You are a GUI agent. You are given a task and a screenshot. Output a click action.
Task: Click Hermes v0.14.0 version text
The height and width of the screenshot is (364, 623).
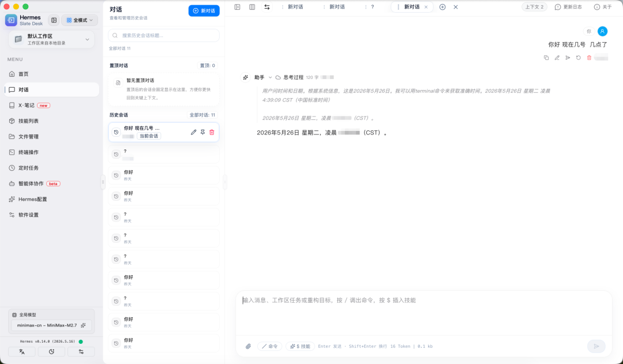47,342
